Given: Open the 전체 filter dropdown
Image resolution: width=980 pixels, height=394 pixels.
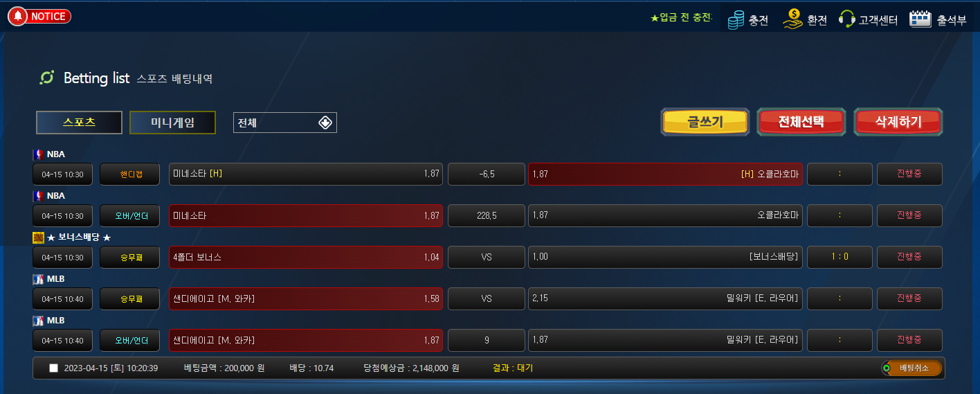Looking at the screenshot, I should click(x=285, y=123).
